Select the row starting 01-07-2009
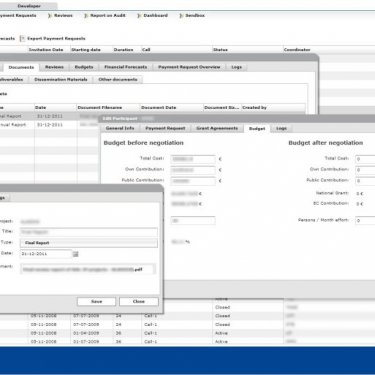375x375 pixels. coord(187,342)
